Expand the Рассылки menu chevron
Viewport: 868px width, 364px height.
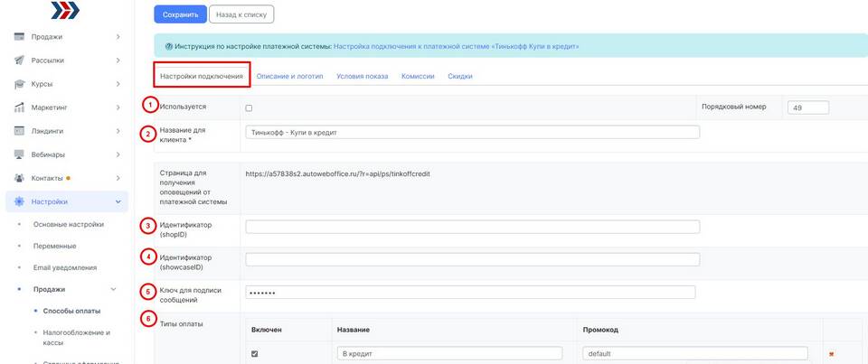point(118,61)
